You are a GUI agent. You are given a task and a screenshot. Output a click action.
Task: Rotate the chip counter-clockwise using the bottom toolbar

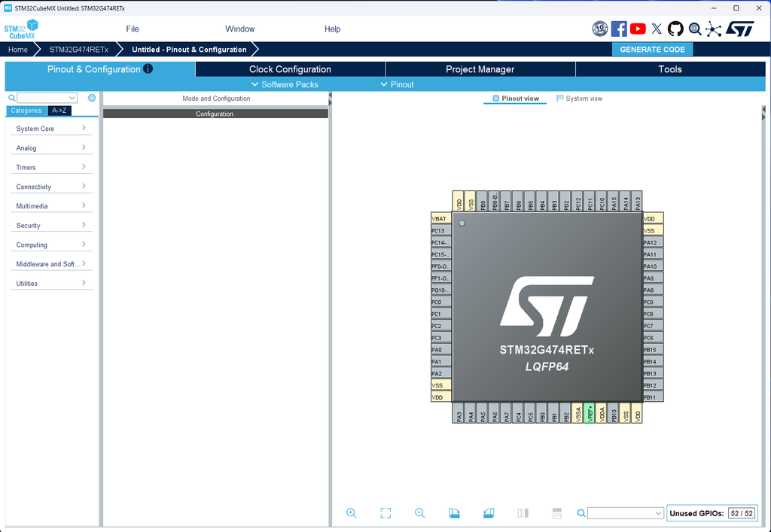489,513
